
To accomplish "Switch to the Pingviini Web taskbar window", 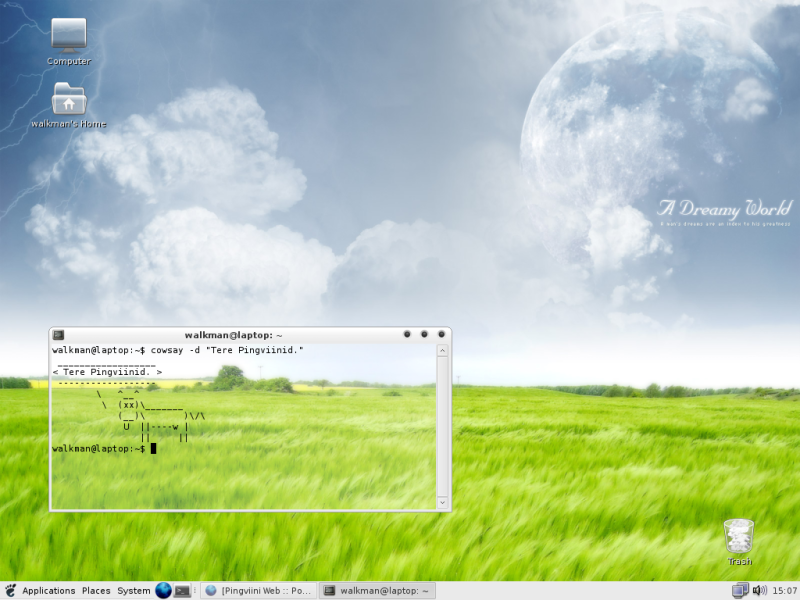I will 259,591.
